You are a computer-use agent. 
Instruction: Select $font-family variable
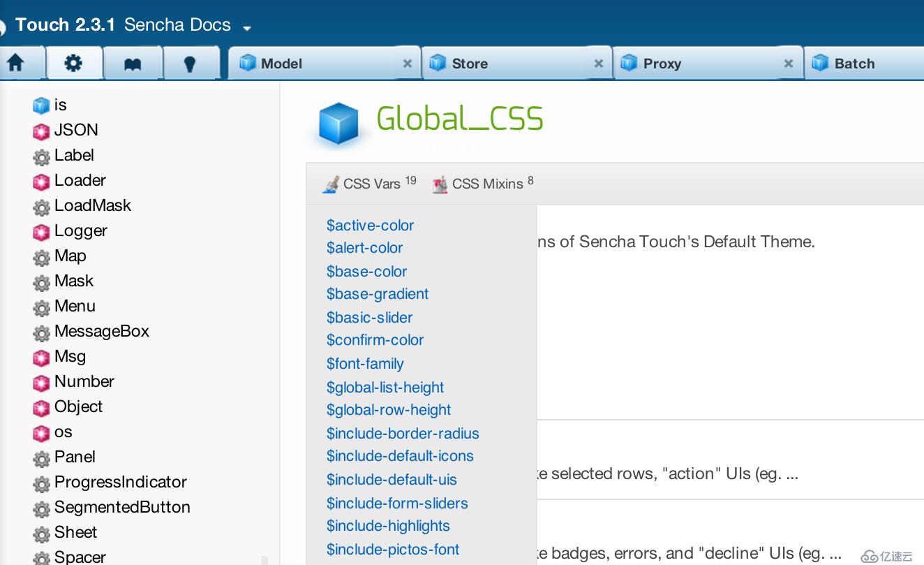365,364
